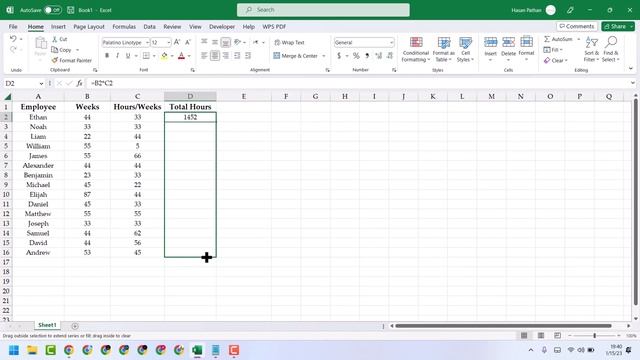Click the Decrease Indent icon
The width and height of the screenshot is (640, 360).
click(x=237, y=56)
